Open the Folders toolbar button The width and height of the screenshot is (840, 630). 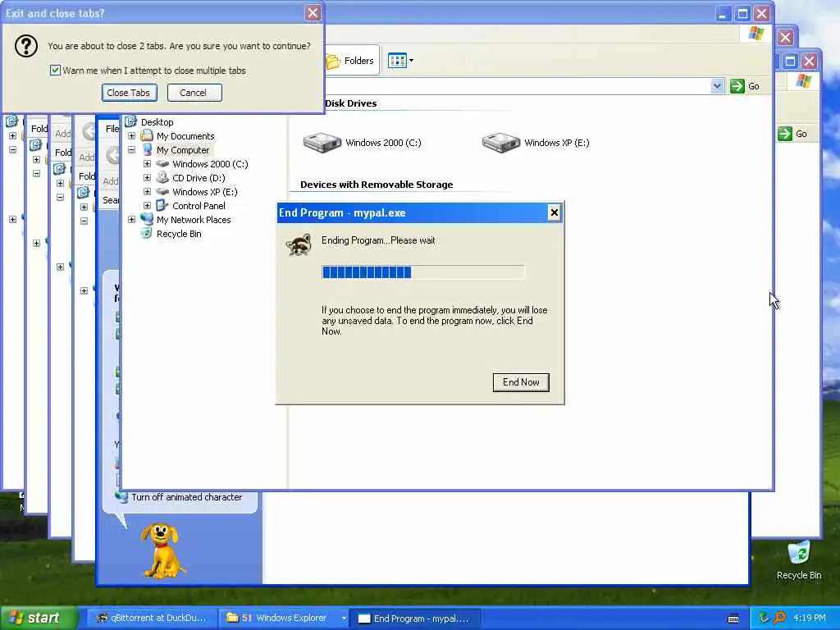point(350,61)
